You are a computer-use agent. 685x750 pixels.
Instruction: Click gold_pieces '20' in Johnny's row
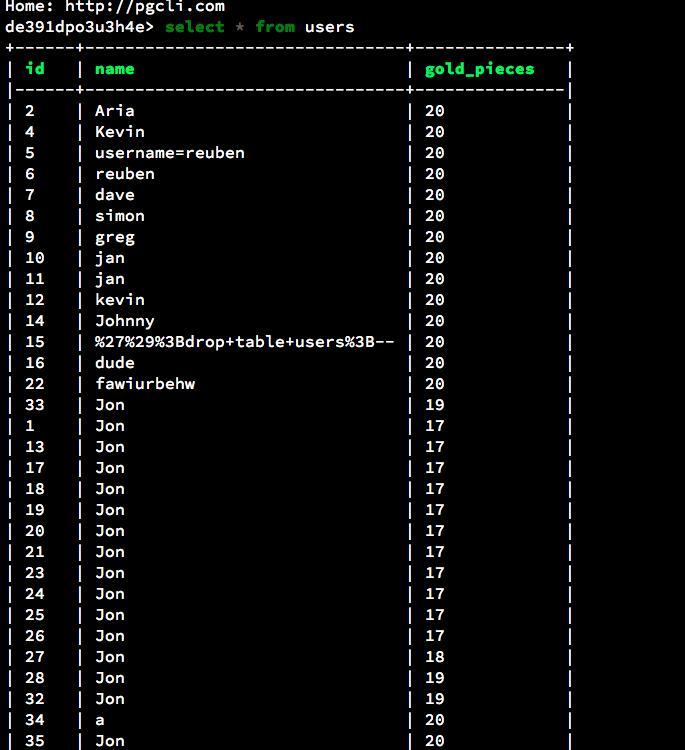[435, 321]
